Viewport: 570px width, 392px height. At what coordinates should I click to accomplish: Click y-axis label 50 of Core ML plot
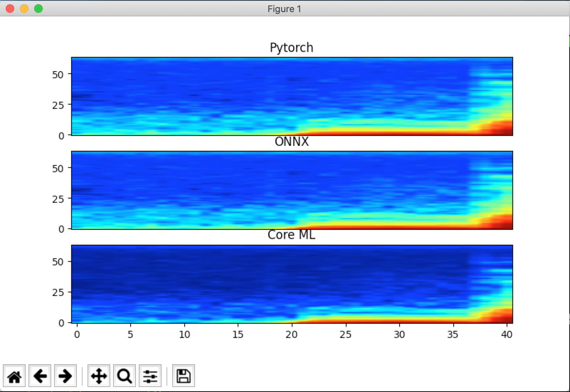coord(58,262)
